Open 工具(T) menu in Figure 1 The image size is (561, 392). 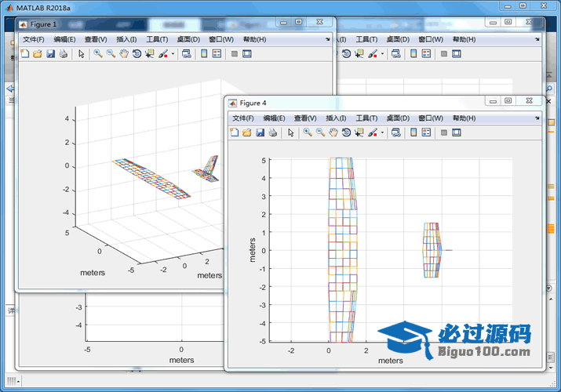158,39
